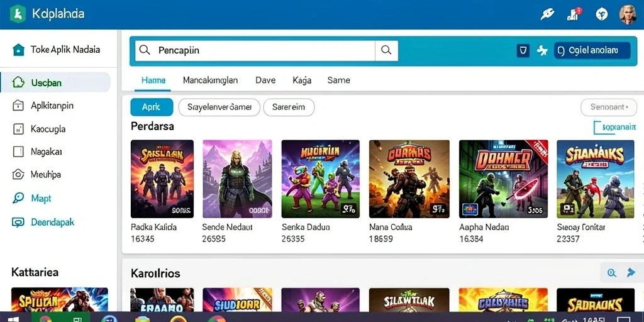Select the Apric filter chip
The height and width of the screenshot is (322, 644).
pyautogui.click(x=152, y=107)
